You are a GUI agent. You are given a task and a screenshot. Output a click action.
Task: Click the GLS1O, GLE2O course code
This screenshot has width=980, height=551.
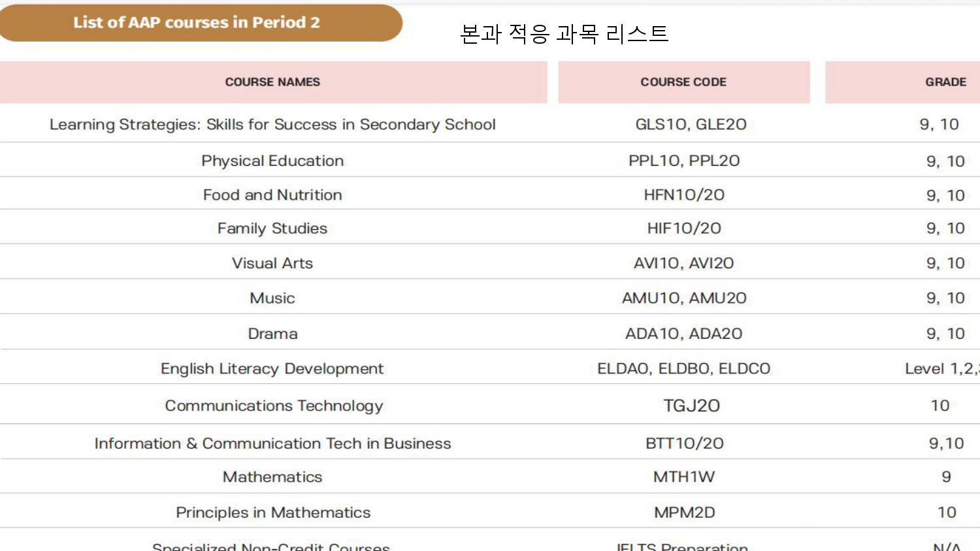(x=691, y=125)
